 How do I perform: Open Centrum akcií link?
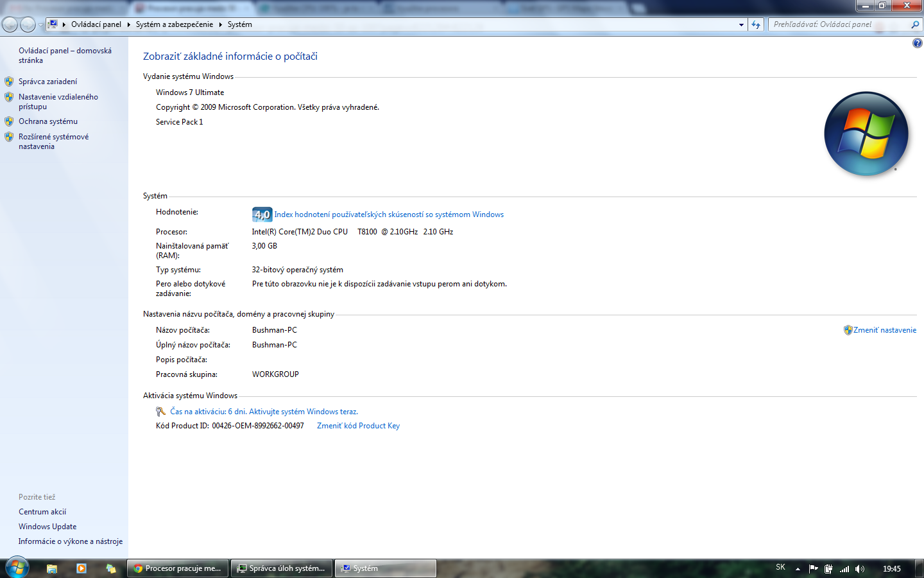coord(42,512)
